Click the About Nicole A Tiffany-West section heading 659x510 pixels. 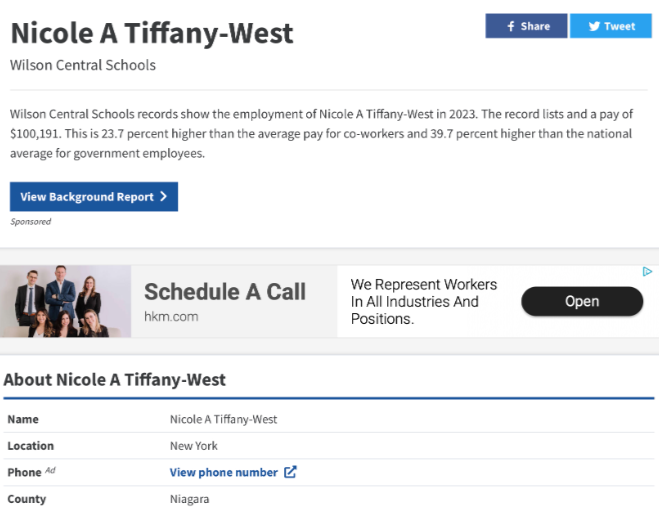click(x=115, y=380)
